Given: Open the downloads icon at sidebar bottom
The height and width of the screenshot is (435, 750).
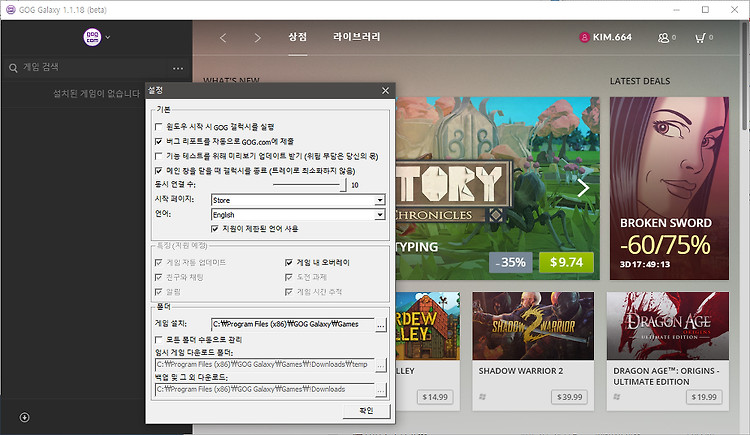Looking at the screenshot, I should 24,417.
